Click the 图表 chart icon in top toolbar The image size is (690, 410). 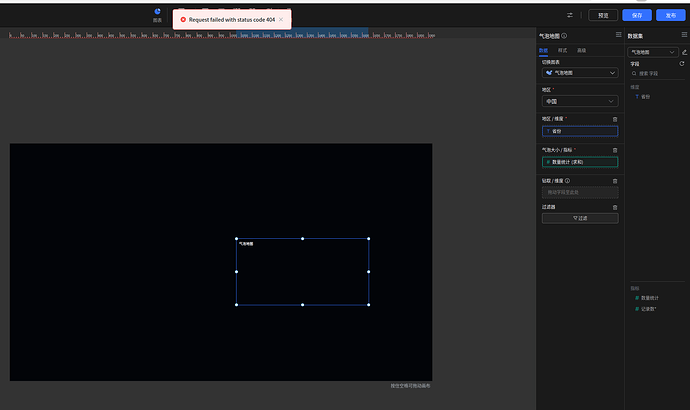[x=157, y=14]
